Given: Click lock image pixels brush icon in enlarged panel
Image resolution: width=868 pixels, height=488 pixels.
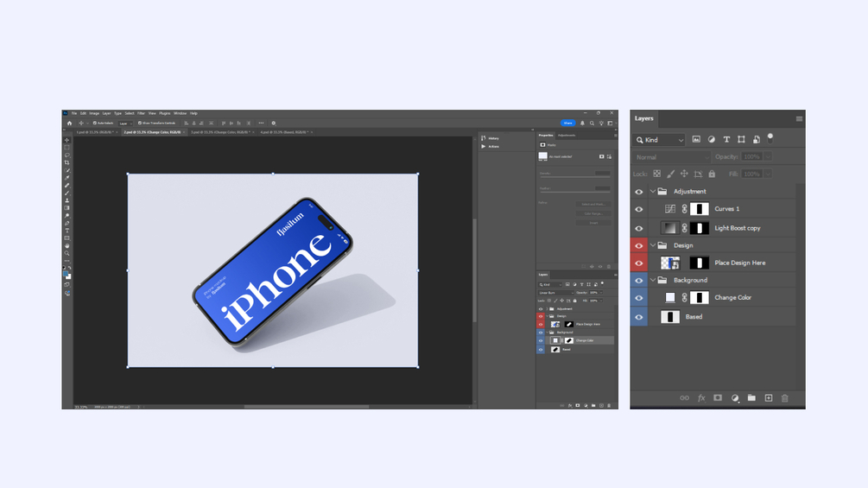Looking at the screenshot, I should point(670,174).
